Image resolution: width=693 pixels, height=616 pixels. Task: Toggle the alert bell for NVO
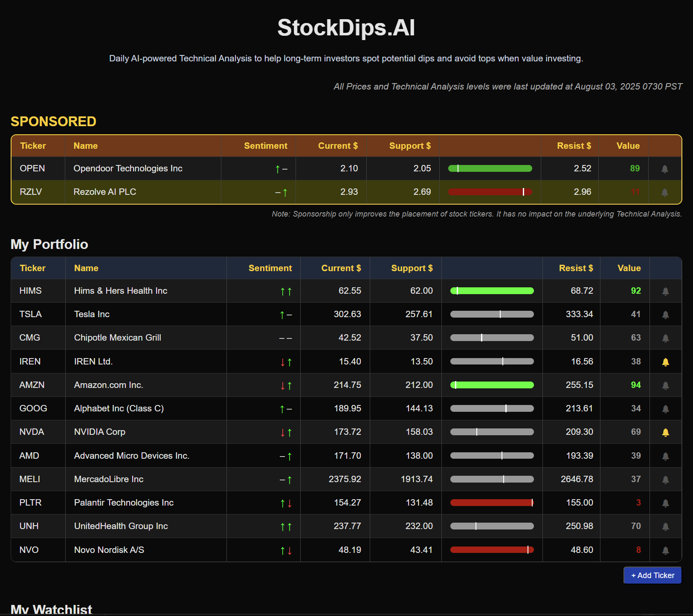pos(665,550)
